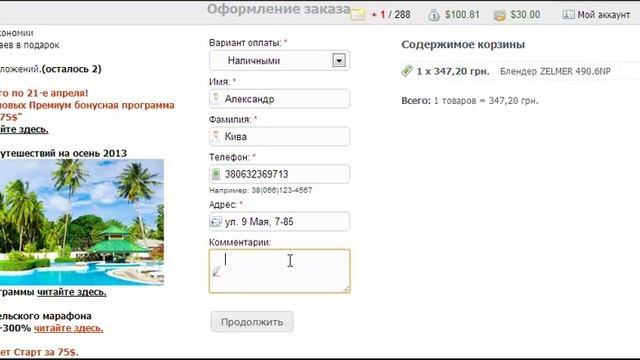Viewport: 640px width, 360px height.
Task: Click the Комментарии: label
Action: pos(240,242)
